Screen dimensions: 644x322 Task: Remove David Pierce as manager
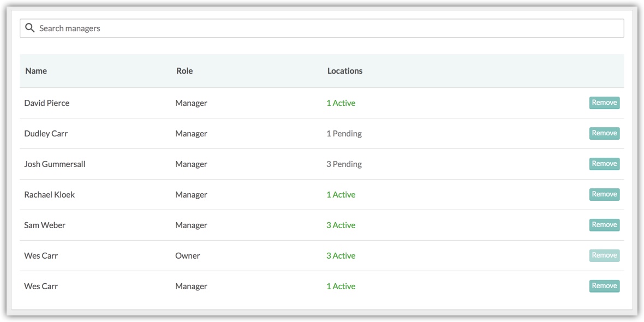click(x=604, y=103)
